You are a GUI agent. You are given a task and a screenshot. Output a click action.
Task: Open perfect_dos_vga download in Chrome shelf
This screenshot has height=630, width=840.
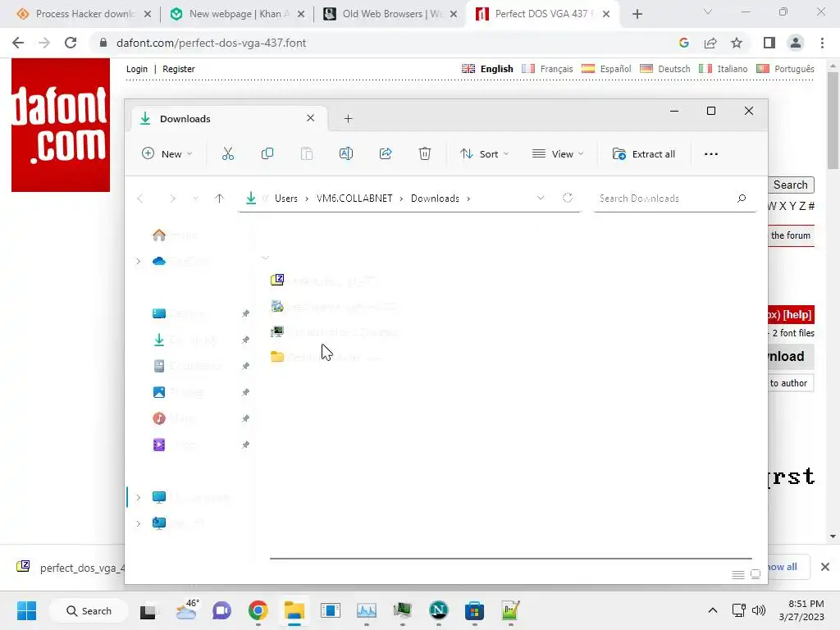(x=71, y=568)
